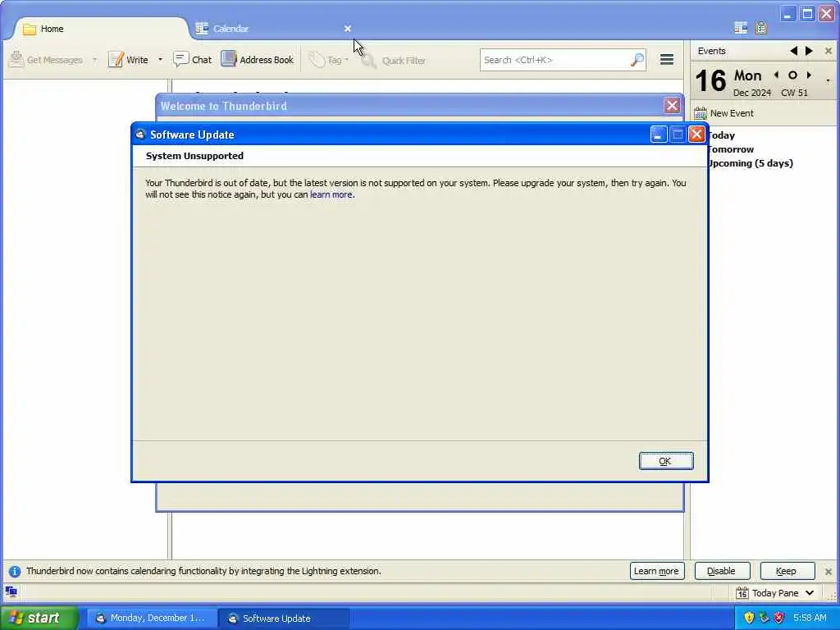This screenshot has height=630, width=840.
Task: Dismiss the Lightning notification bar
Action: point(829,572)
